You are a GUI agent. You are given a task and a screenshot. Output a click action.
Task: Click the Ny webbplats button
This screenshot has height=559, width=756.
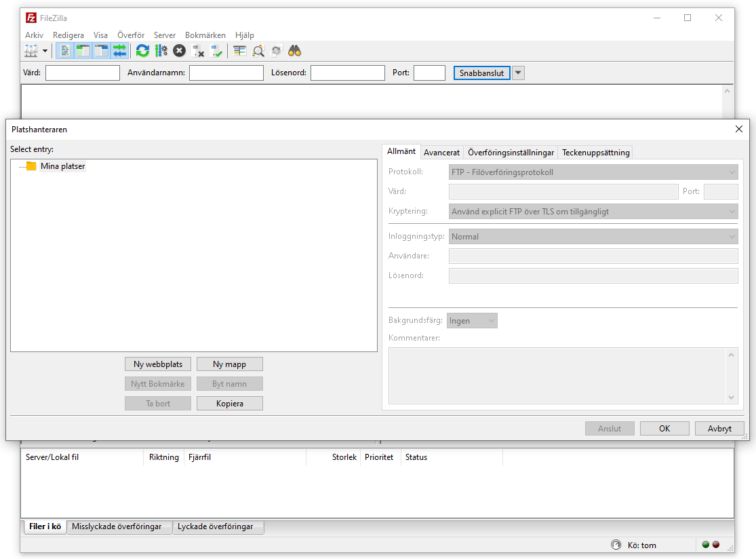tap(158, 364)
